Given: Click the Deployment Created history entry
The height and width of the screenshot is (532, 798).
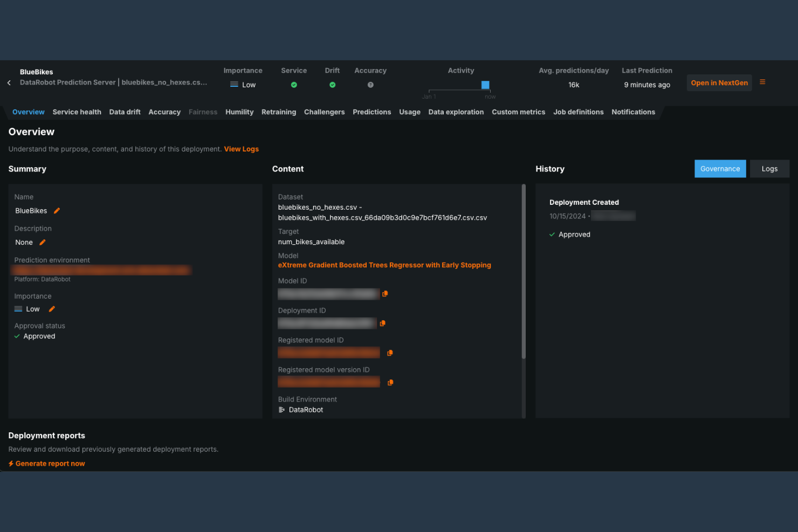Looking at the screenshot, I should coord(584,203).
